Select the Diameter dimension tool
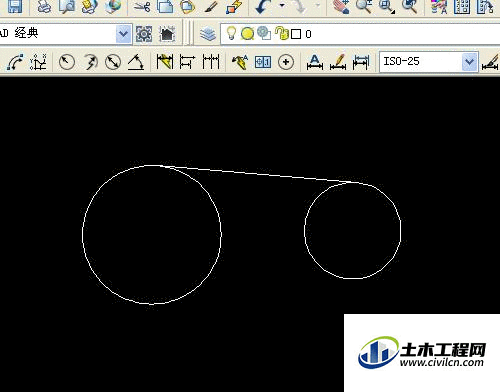This screenshot has width=500, height=392. [113, 62]
